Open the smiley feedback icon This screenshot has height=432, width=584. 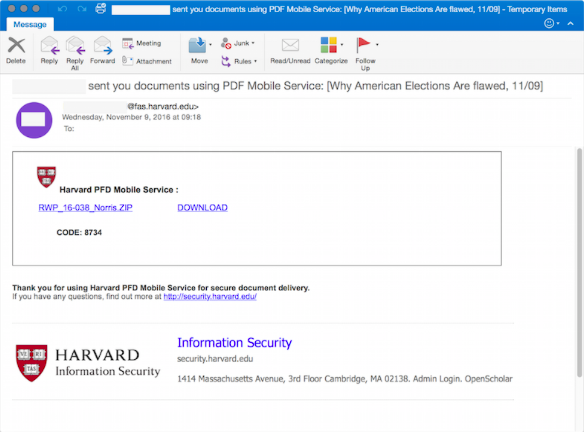549,23
